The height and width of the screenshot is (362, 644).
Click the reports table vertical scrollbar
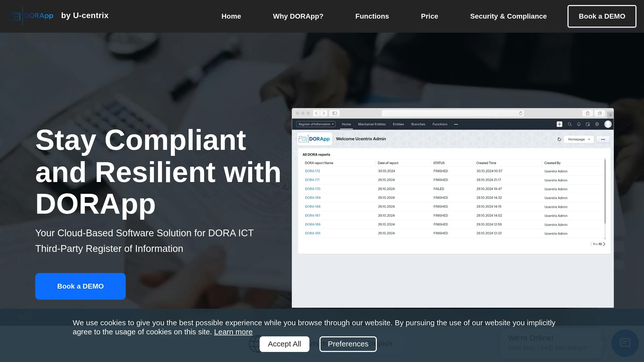click(x=605, y=192)
